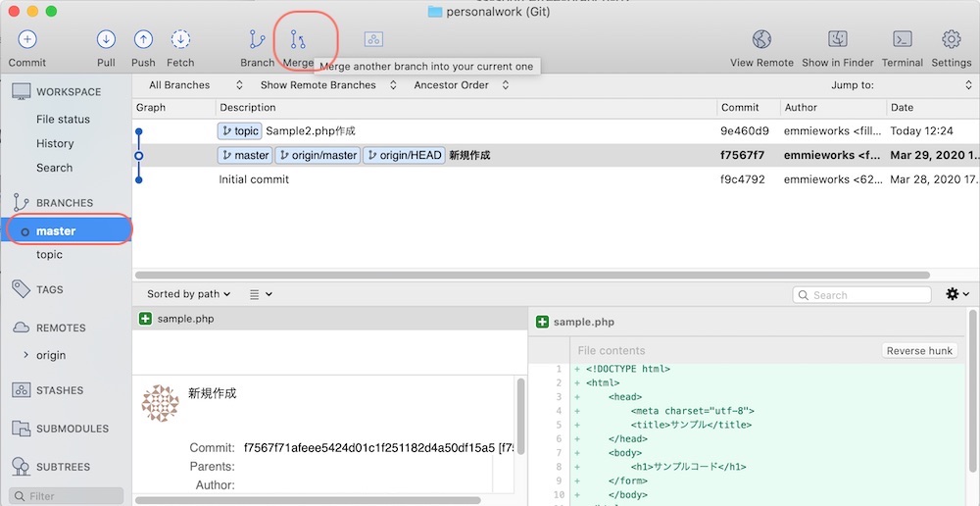The width and height of the screenshot is (980, 506).
Task: Click the Date column header
Action: [x=933, y=108]
